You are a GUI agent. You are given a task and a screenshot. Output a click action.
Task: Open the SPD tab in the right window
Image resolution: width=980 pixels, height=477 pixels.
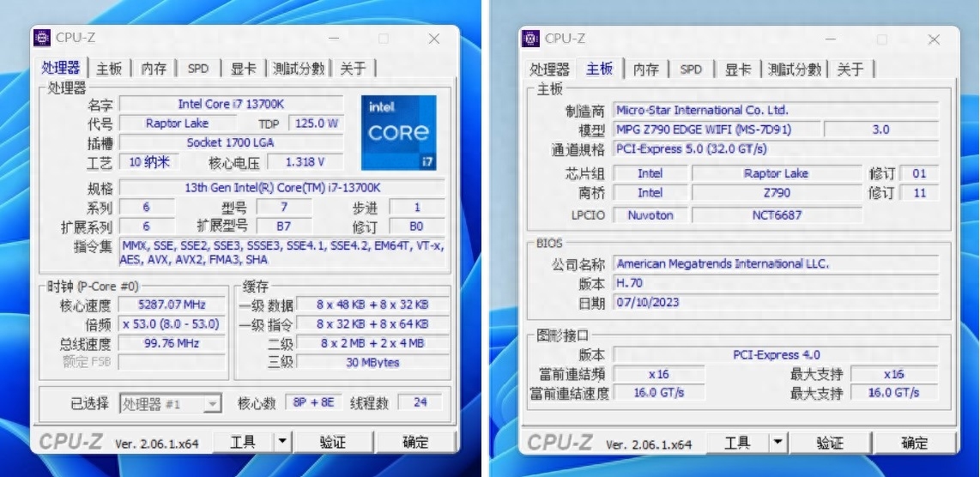click(691, 69)
